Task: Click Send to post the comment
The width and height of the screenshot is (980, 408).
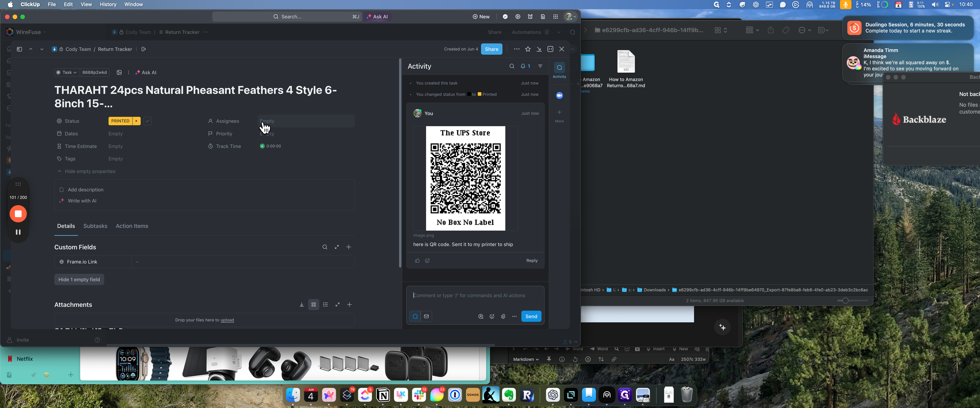Action: 531,316
